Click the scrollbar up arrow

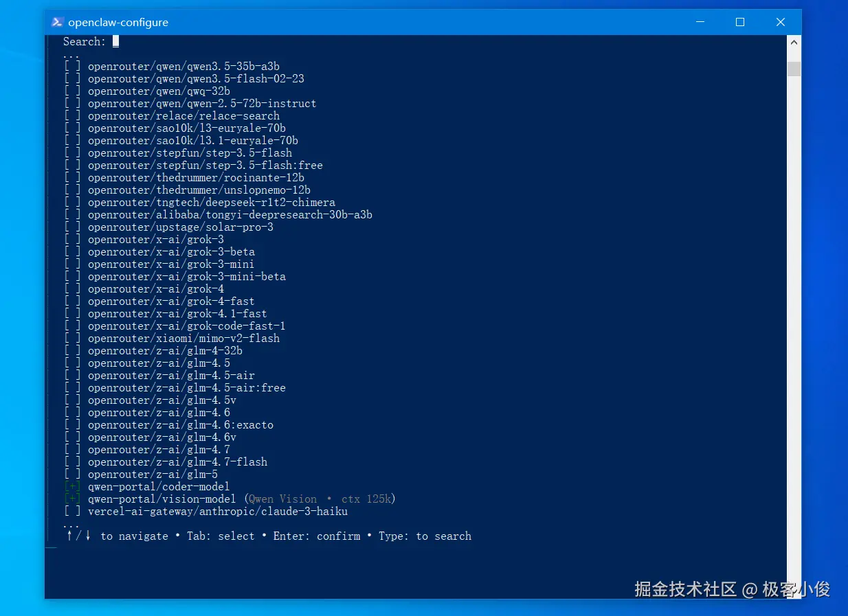click(794, 42)
